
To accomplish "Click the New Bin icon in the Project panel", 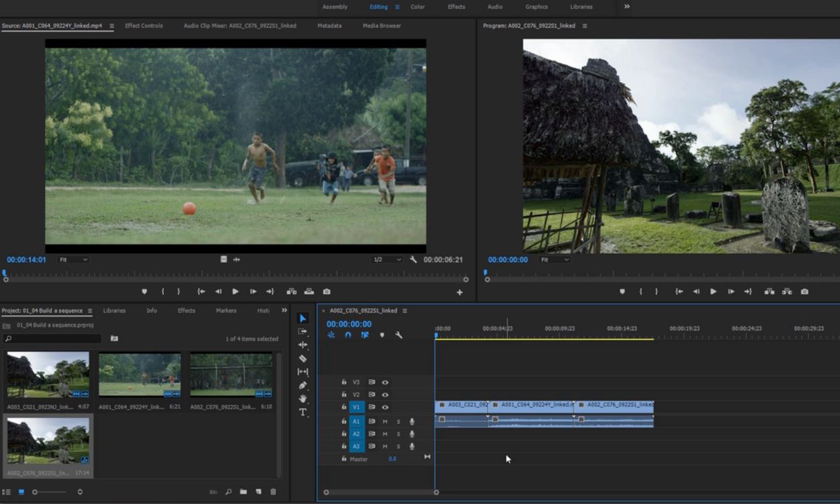I will coord(243,491).
